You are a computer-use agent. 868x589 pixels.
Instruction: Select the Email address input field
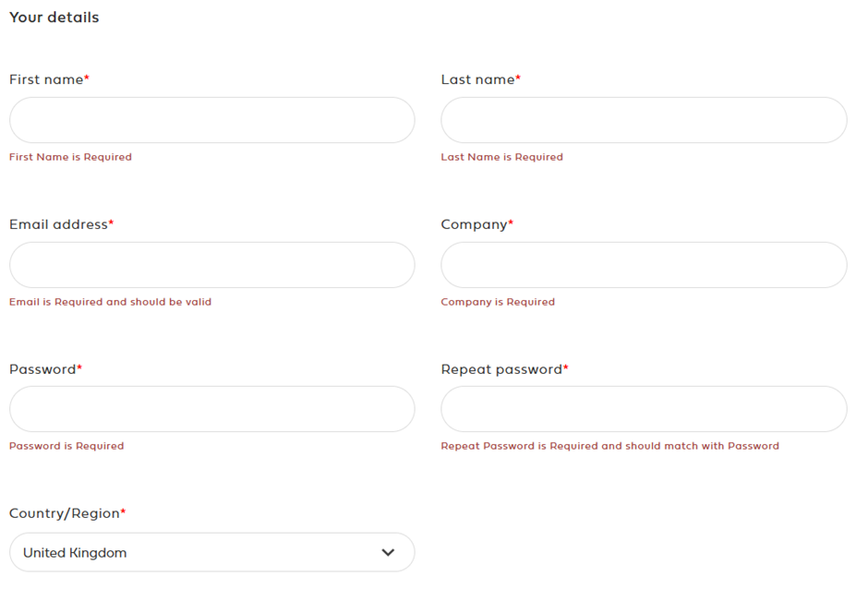tap(212, 265)
